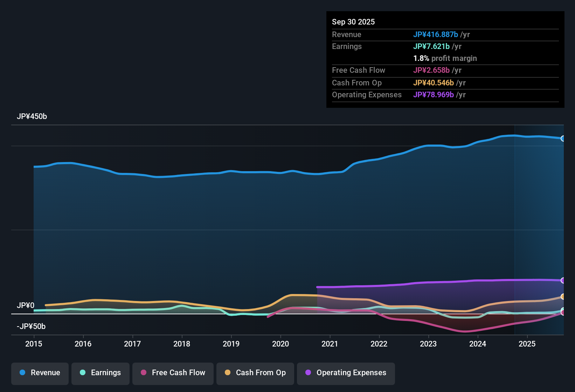
Task: Click the purple Operating Expenses legend dot
Action: [x=308, y=373]
